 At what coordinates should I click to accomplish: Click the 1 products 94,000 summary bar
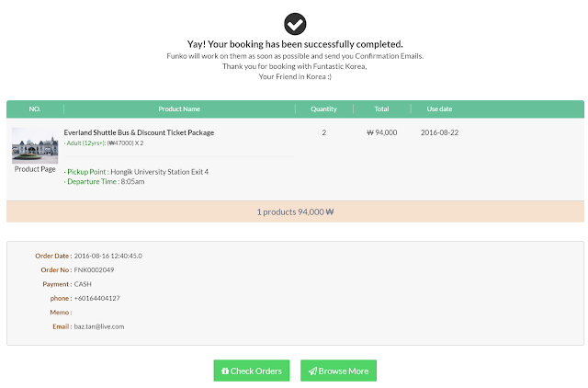(x=295, y=211)
